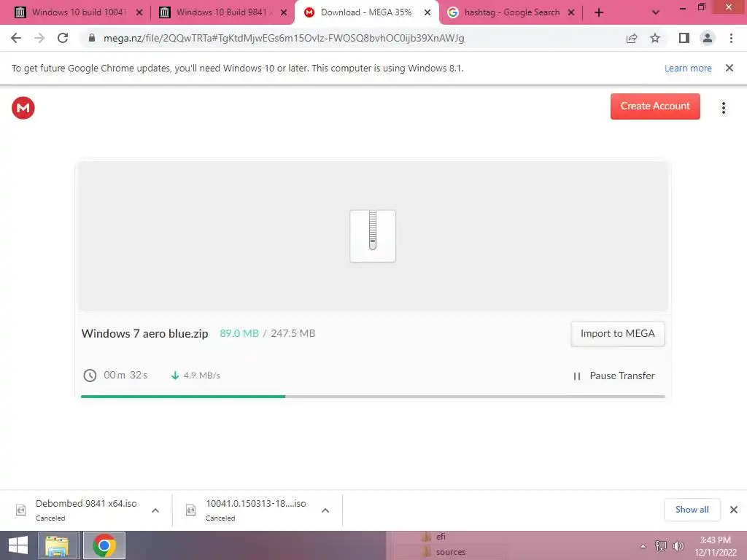Image resolution: width=747 pixels, height=560 pixels.
Task: Bookmark this tab with the star icon
Action: [x=655, y=38]
